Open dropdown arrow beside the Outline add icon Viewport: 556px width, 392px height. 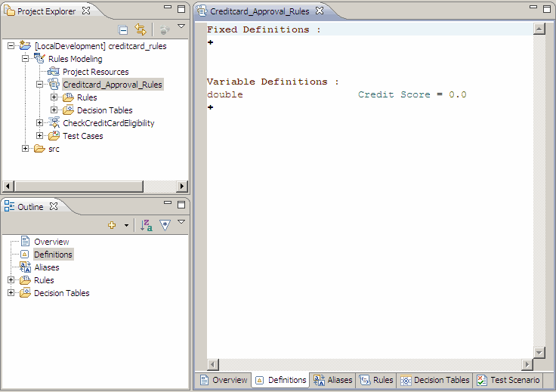click(126, 225)
